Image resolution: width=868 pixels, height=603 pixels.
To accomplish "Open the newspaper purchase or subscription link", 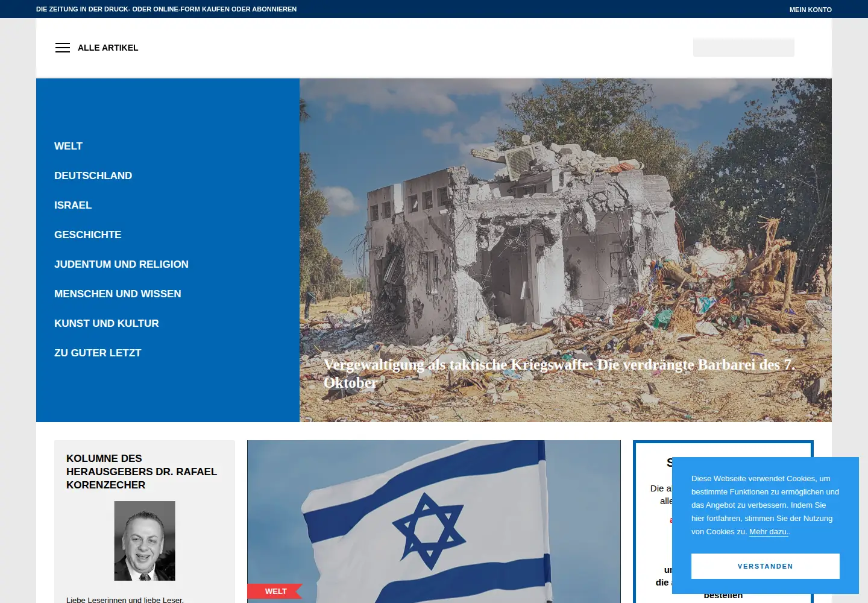I will (x=166, y=9).
